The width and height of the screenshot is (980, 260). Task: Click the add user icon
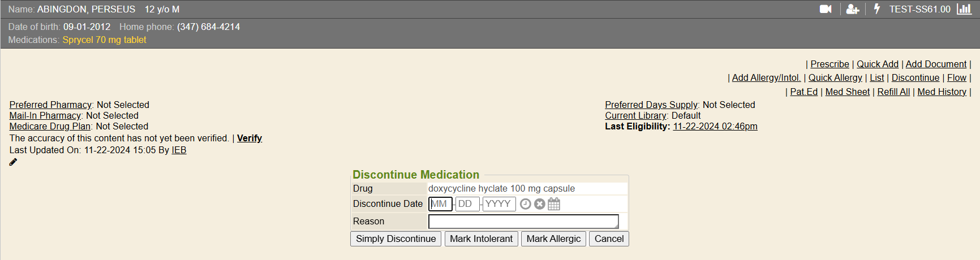coord(852,9)
